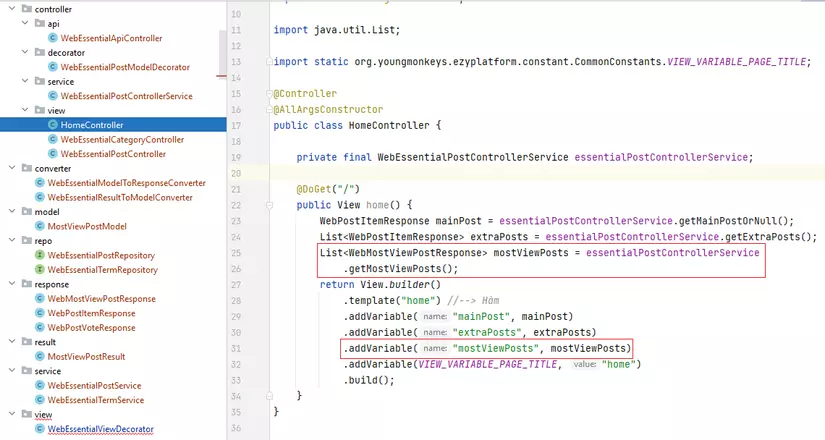
Task: Collapse the repo package arrow
Action: point(11,241)
